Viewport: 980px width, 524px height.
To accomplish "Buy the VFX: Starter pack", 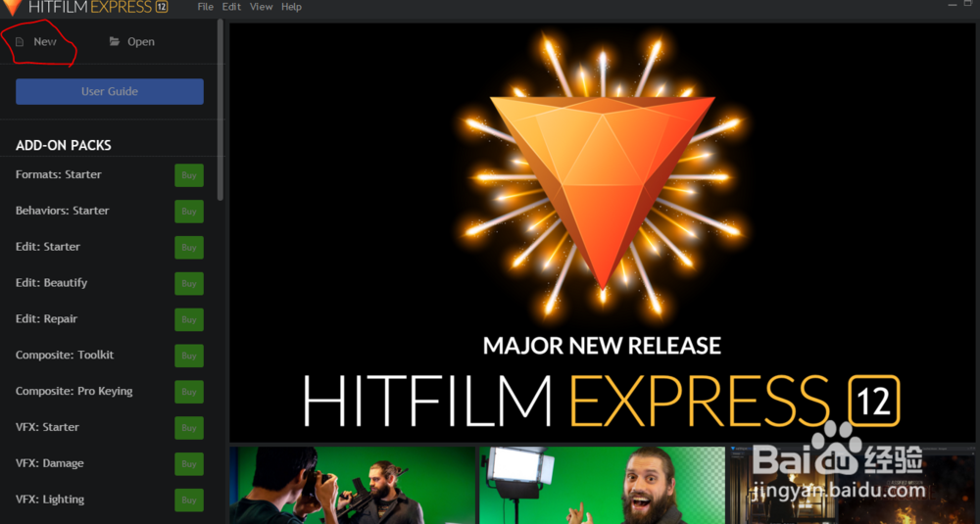I will pyautogui.click(x=189, y=428).
